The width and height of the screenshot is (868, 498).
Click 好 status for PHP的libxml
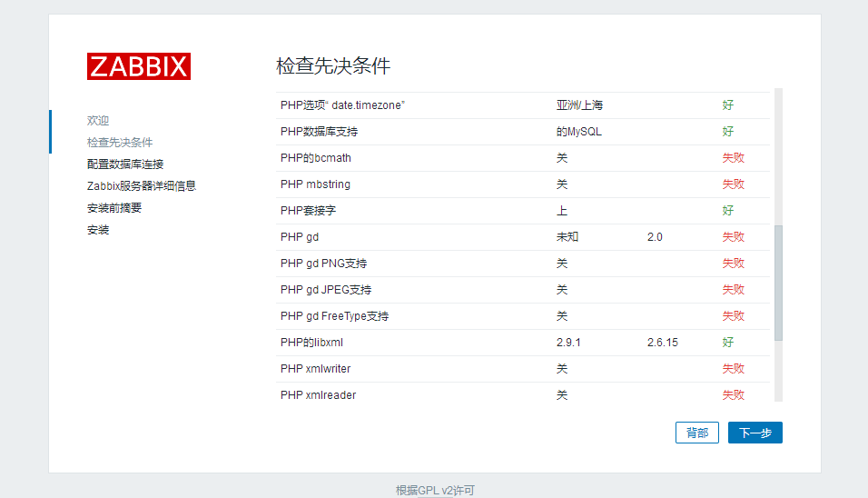click(728, 343)
